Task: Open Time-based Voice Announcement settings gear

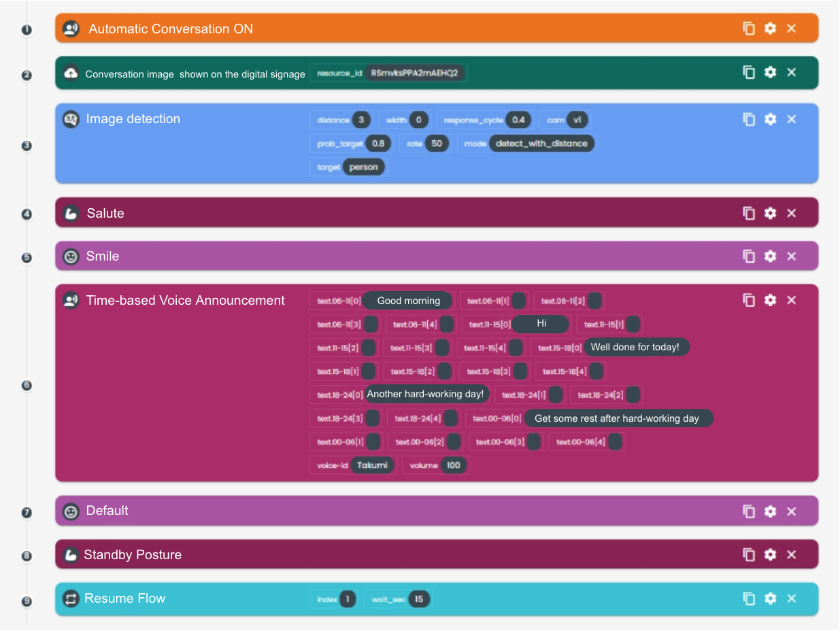Action: click(x=770, y=300)
